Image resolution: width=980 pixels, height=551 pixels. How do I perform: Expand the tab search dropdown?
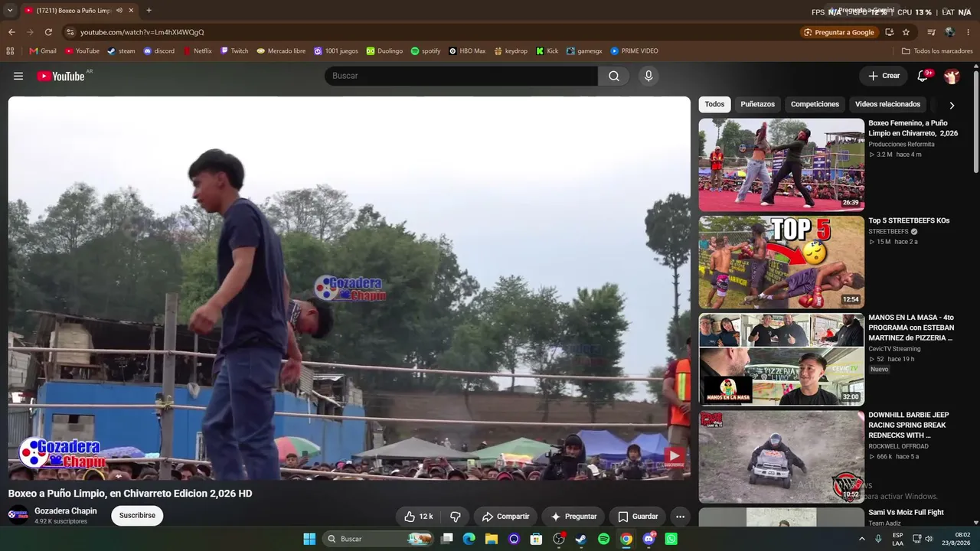point(10,11)
